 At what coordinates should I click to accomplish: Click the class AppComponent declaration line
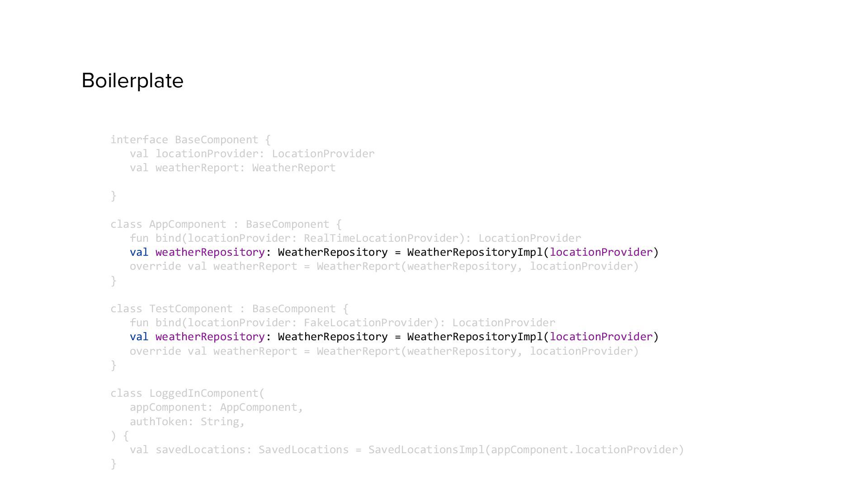pos(226,224)
